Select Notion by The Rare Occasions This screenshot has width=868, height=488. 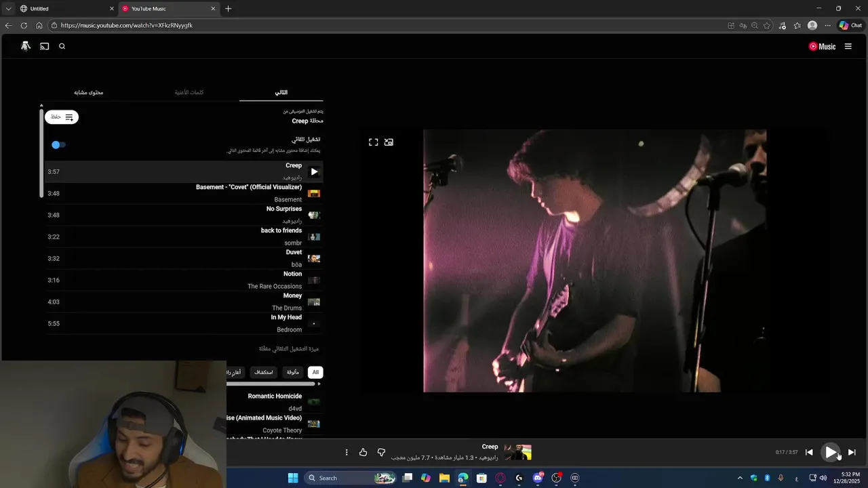click(x=184, y=280)
